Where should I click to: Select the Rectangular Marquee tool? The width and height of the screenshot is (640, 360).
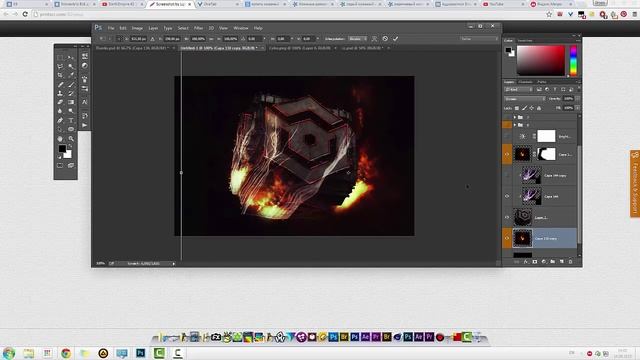click(60, 58)
